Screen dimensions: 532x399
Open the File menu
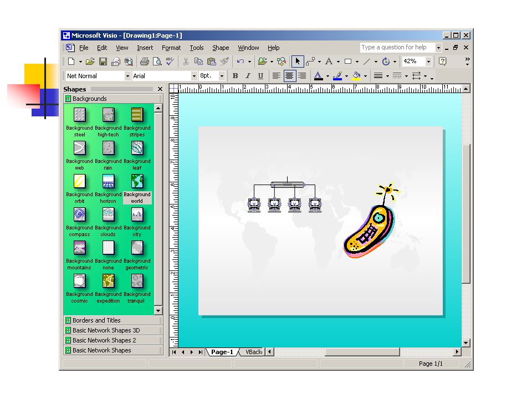click(84, 48)
